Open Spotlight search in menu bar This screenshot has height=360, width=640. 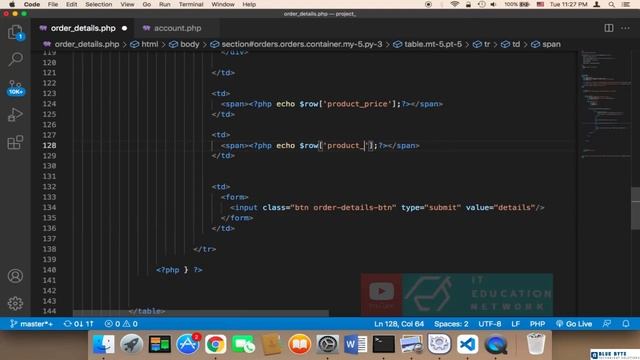pos(611,4)
